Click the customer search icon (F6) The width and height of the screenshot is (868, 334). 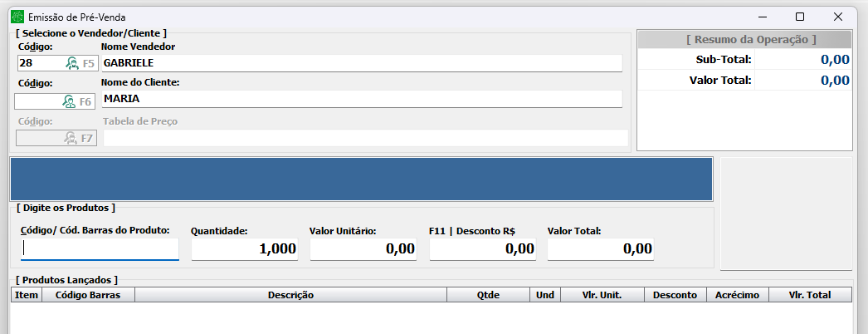pos(69,101)
